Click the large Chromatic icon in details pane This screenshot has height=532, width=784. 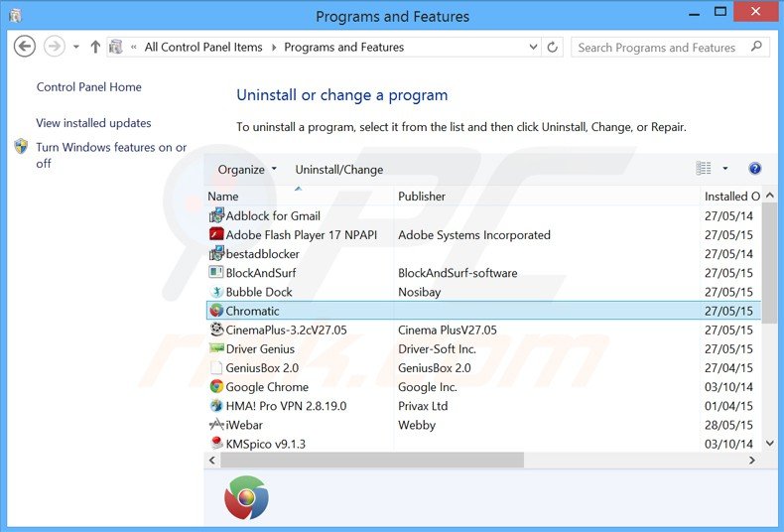coord(246,497)
